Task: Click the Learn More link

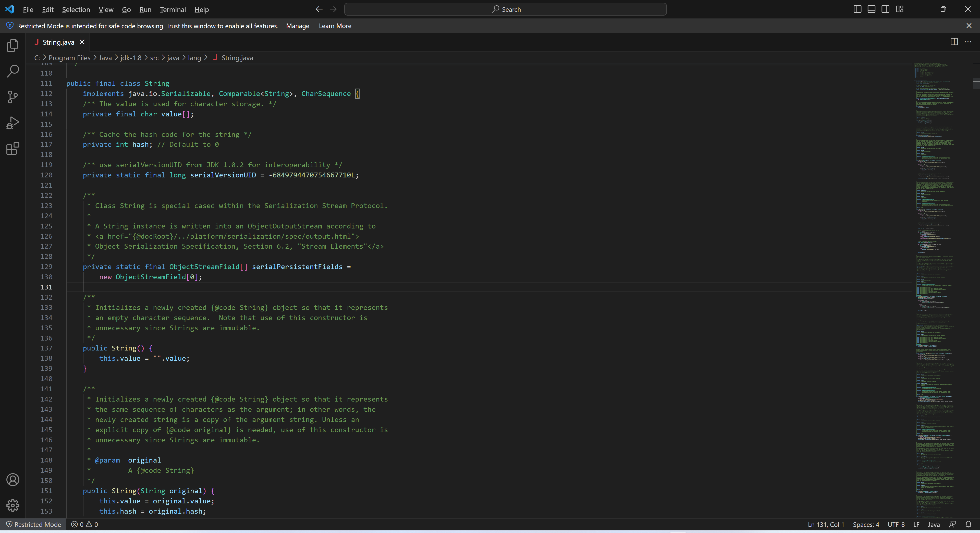Action: click(335, 26)
